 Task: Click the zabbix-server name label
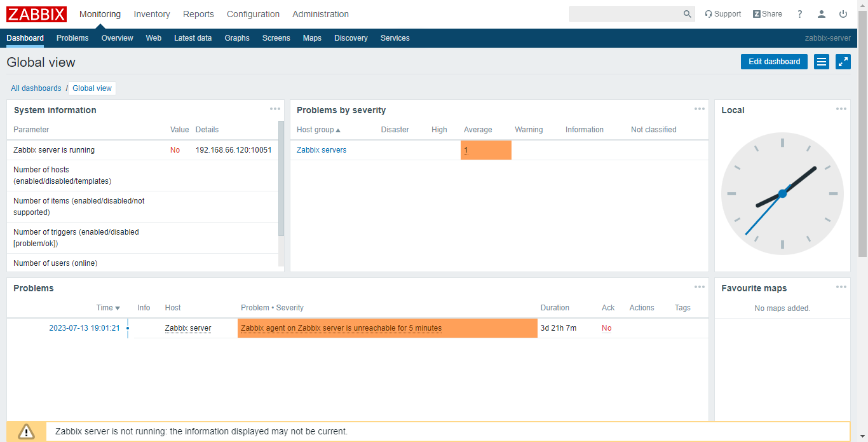click(x=828, y=38)
